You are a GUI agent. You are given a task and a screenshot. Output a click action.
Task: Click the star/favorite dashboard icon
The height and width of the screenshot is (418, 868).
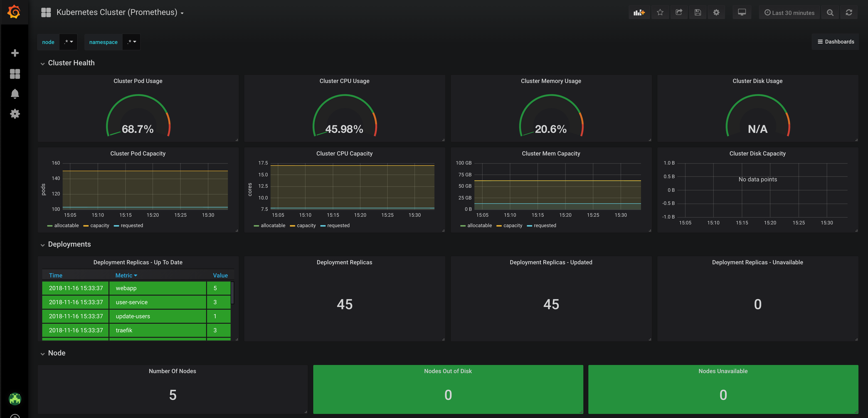pos(660,12)
